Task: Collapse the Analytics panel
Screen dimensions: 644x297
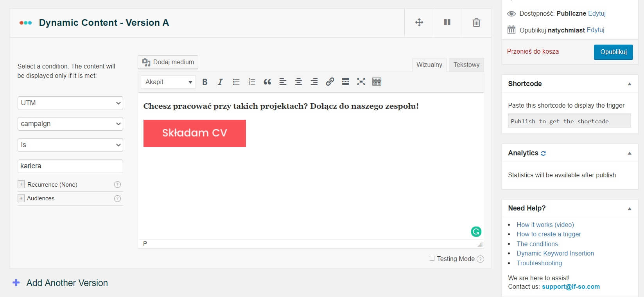Action: pos(630,153)
